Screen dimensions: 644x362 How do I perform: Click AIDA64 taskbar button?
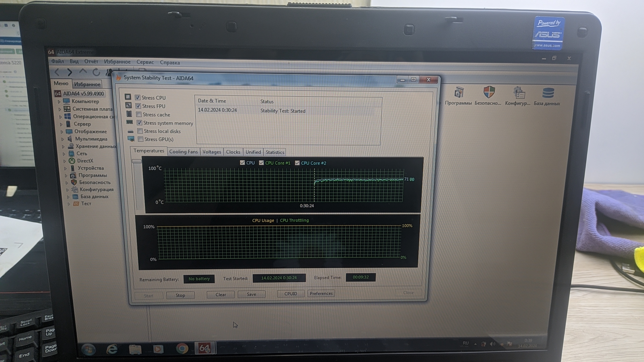click(x=205, y=348)
